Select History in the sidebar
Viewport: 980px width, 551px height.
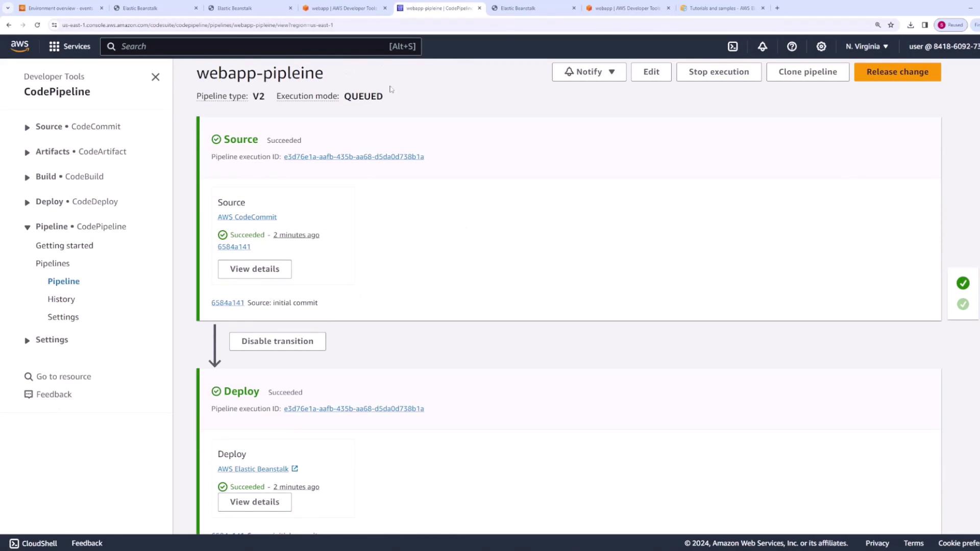(61, 299)
